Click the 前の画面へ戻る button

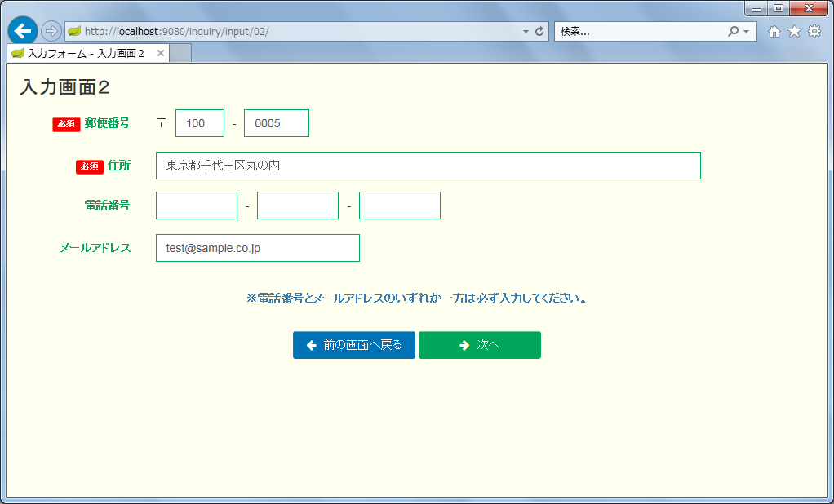click(x=354, y=345)
